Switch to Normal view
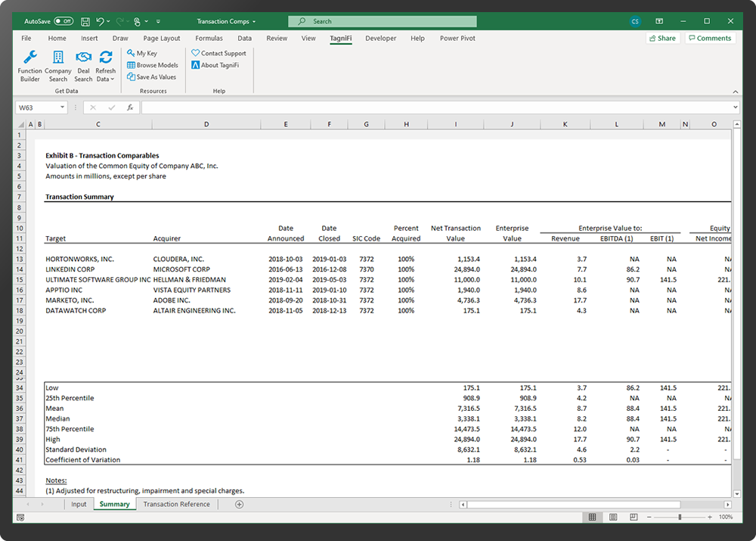 (592, 517)
